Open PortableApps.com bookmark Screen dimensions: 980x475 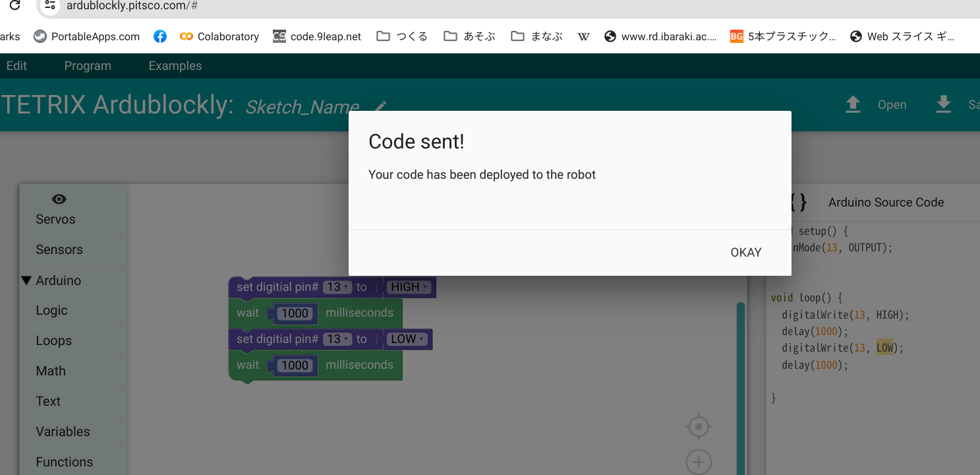tap(87, 36)
